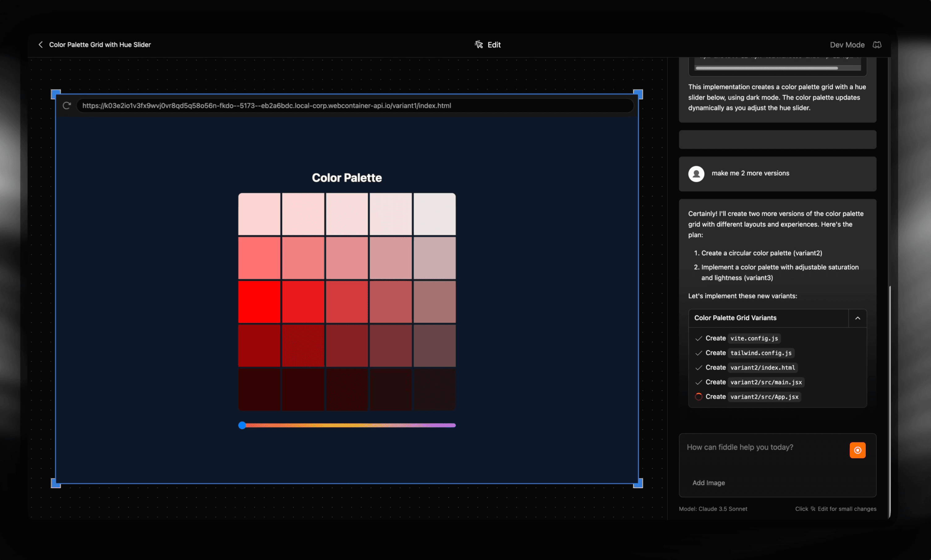Click the 'Color Palette' heading in preview
Image resolution: width=931 pixels, height=560 pixels.
tap(347, 178)
